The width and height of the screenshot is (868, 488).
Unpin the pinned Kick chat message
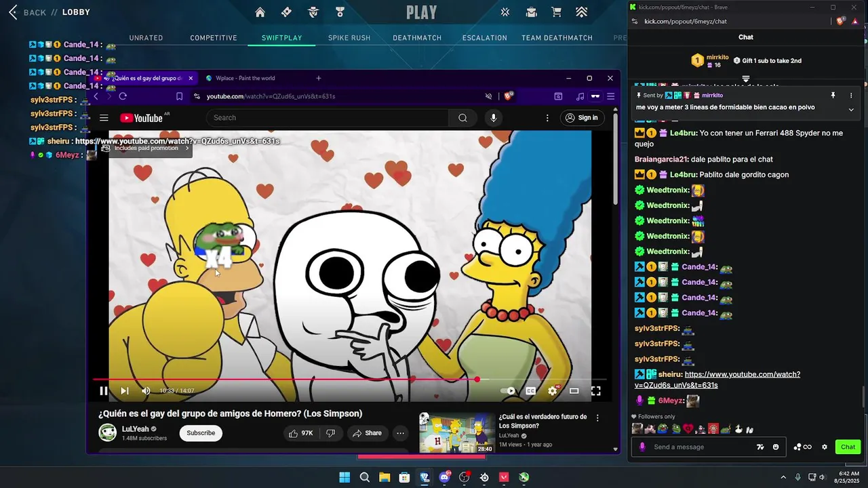[833, 96]
